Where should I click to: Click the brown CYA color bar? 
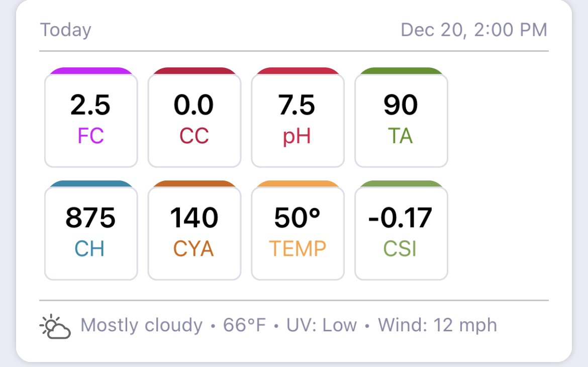[x=194, y=183]
